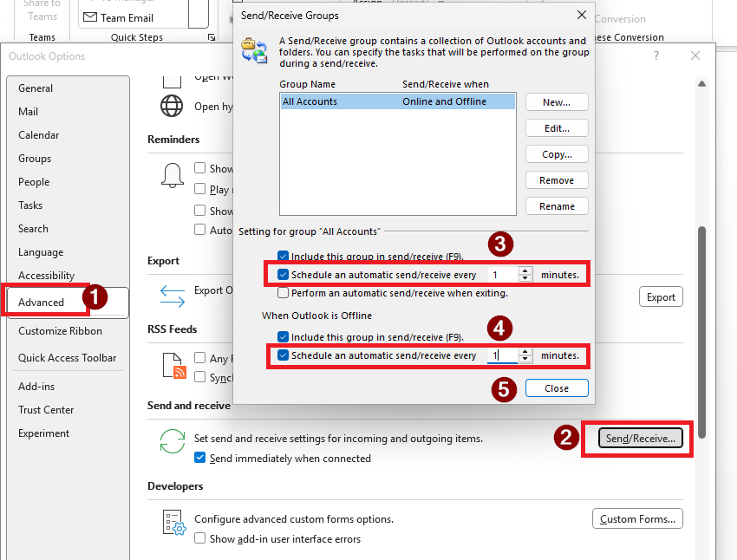Click the Copy... group button
This screenshot has height=560, width=737.
point(557,154)
